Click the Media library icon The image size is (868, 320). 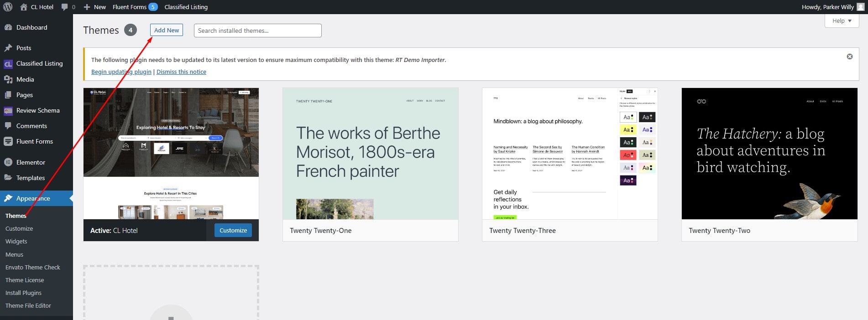pyautogui.click(x=8, y=79)
